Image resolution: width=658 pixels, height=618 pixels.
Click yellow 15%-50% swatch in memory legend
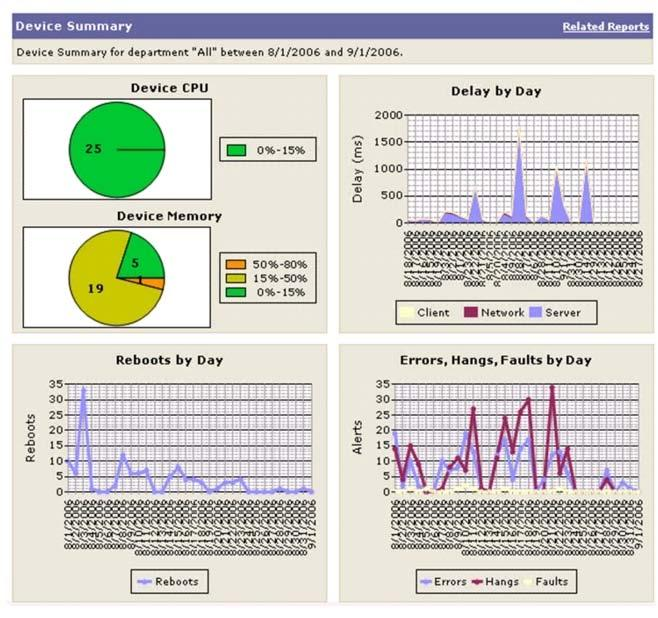[x=237, y=277]
